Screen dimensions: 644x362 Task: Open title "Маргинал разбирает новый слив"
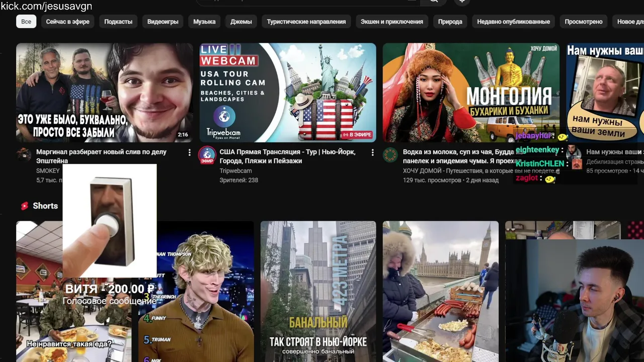pos(101,156)
